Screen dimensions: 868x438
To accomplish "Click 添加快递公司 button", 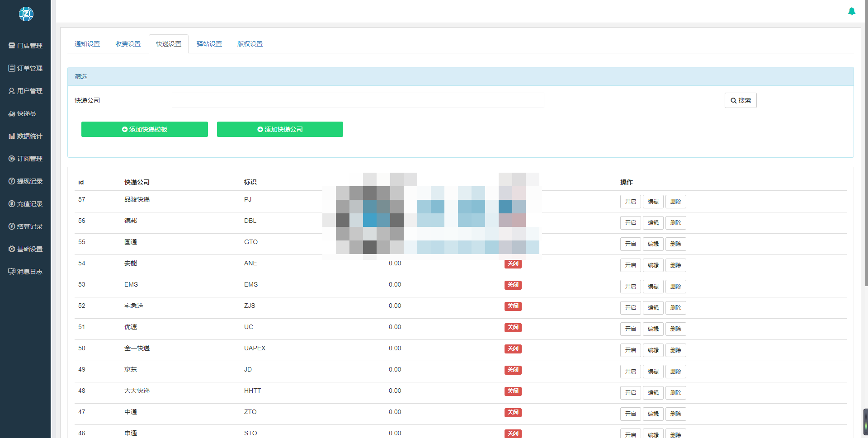I will [280, 129].
